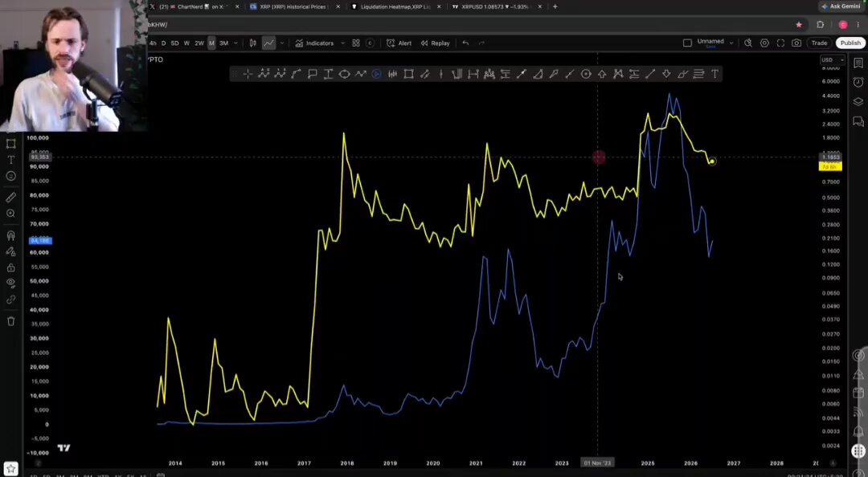Viewport: 868px width, 477px height.
Task: Click the Publish button
Action: point(850,43)
